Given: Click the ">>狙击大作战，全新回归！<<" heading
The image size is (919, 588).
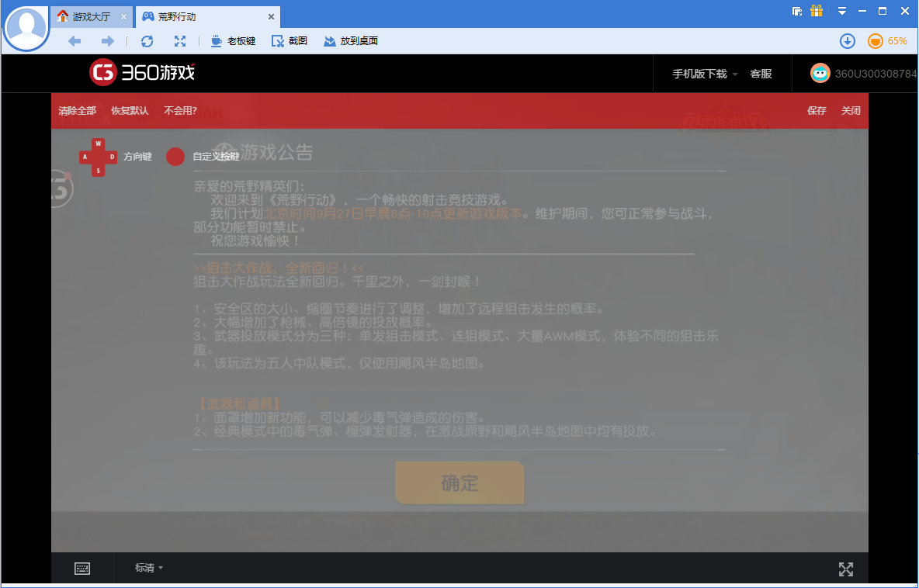Looking at the screenshot, I should pyautogui.click(x=279, y=268).
